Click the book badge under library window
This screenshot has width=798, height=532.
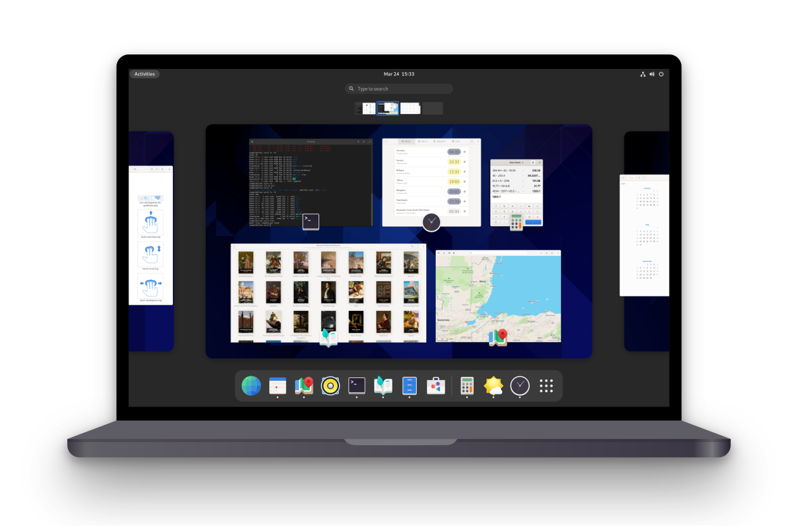tap(329, 338)
